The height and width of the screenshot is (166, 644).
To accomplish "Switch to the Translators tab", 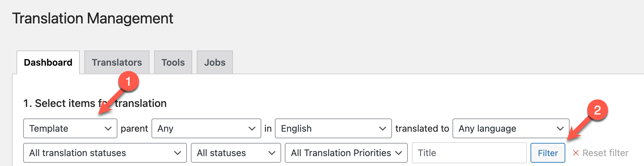I will [117, 62].
